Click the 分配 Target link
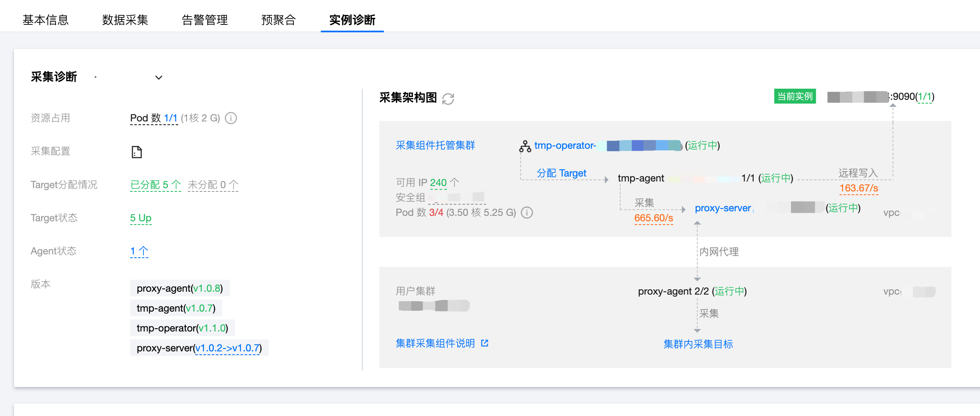Image resolution: width=980 pixels, height=416 pixels. click(x=561, y=173)
